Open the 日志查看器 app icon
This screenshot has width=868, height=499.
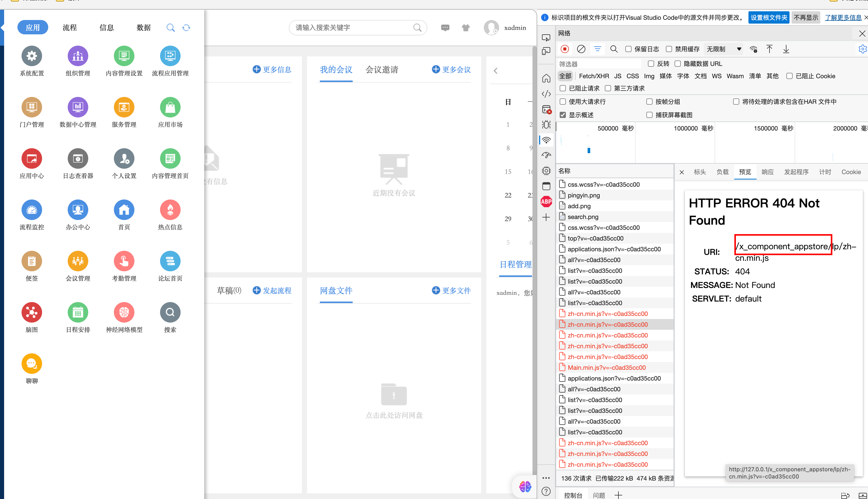coord(78,159)
